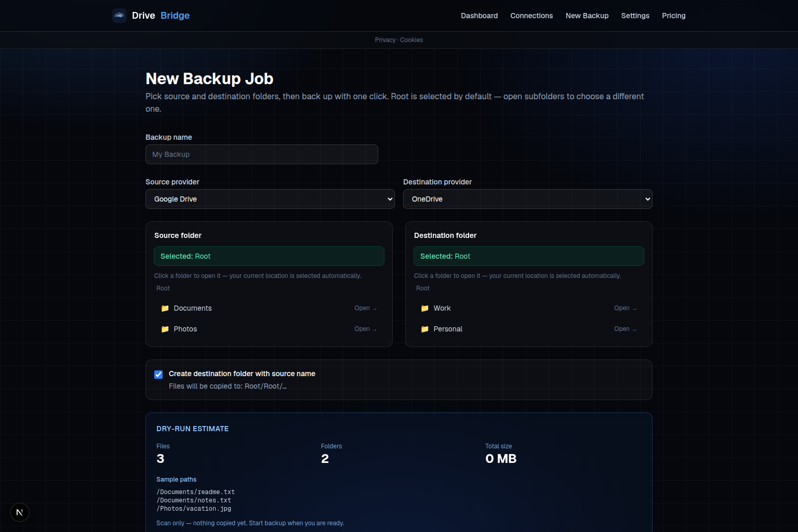Viewport: 798px width, 532px height.
Task: Open the Cookies link
Action: click(411, 40)
